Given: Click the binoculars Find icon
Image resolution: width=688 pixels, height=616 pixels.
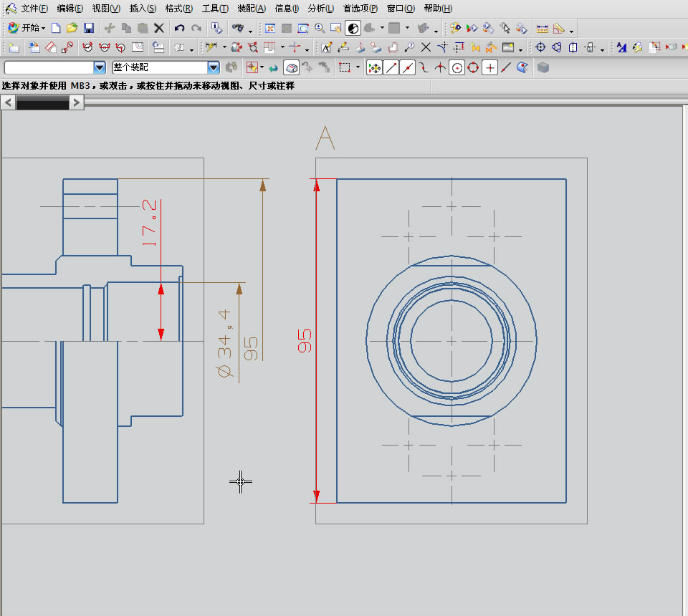Looking at the screenshot, I should [237, 29].
